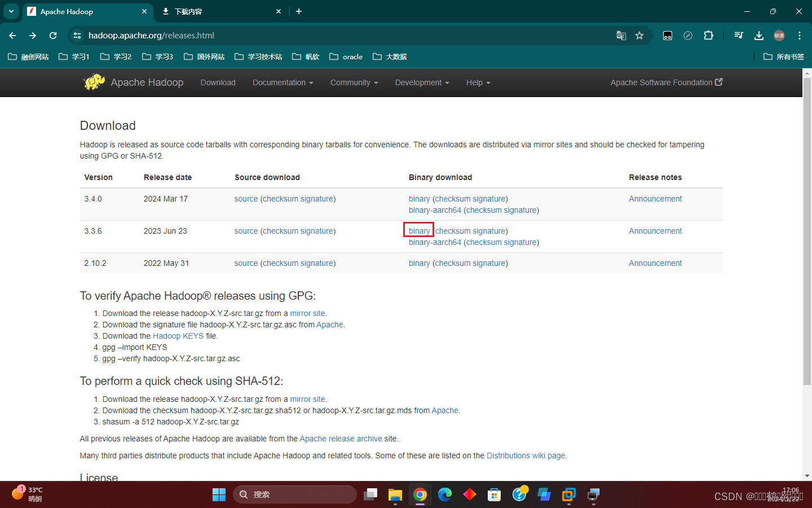Close the 下载内容 tab

click(279, 11)
